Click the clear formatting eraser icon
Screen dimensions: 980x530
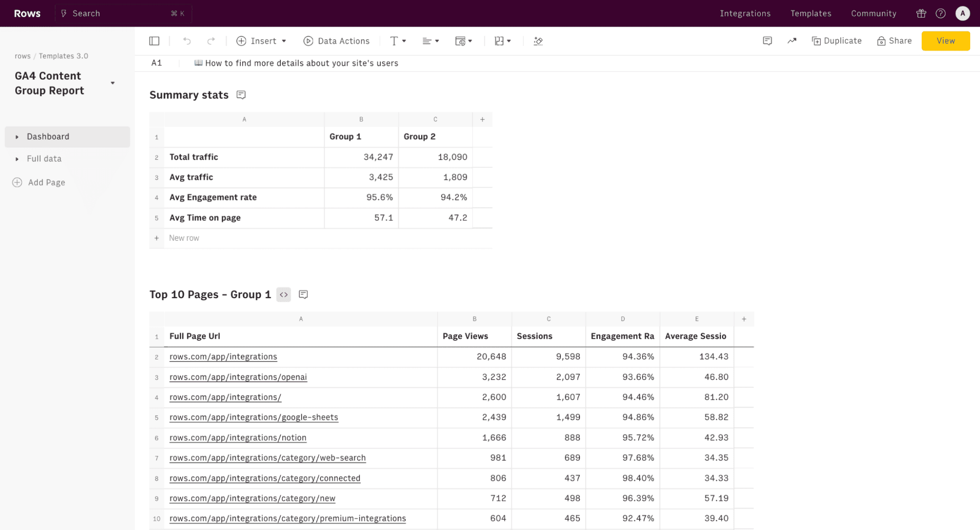pos(538,41)
